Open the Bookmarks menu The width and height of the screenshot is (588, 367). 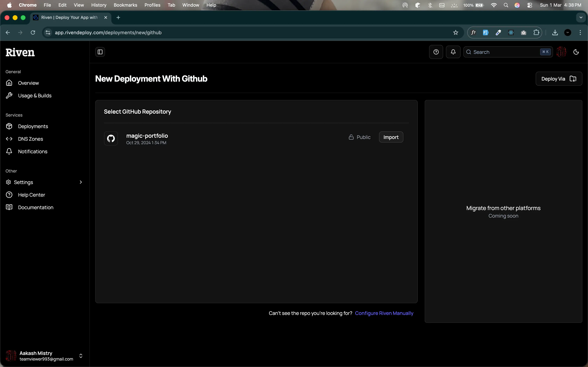click(125, 5)
